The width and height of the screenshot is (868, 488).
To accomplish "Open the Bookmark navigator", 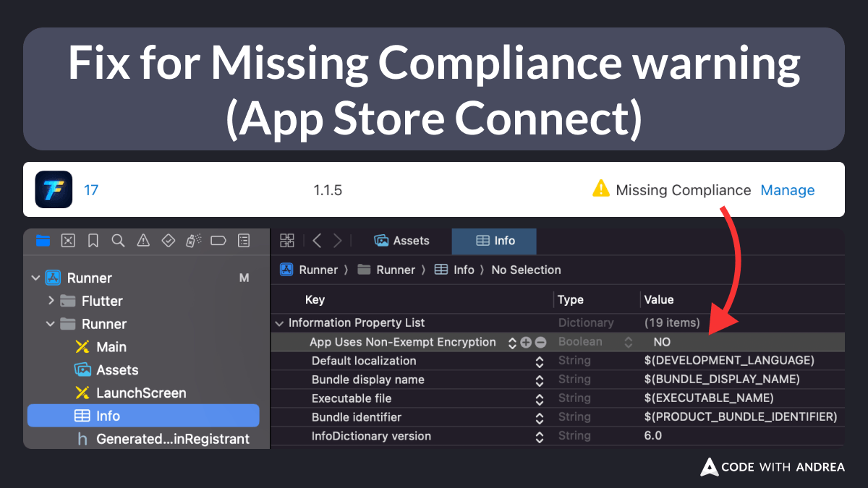I will [93, 241].
